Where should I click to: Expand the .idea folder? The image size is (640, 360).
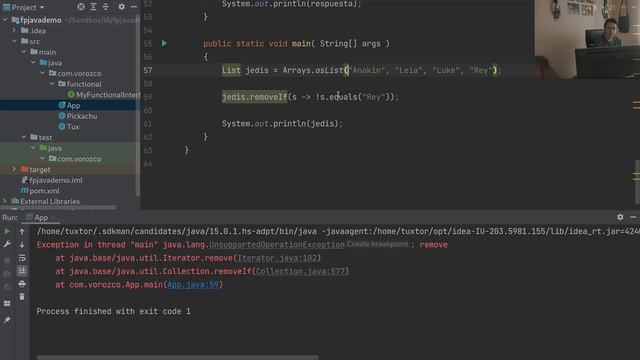14,30
